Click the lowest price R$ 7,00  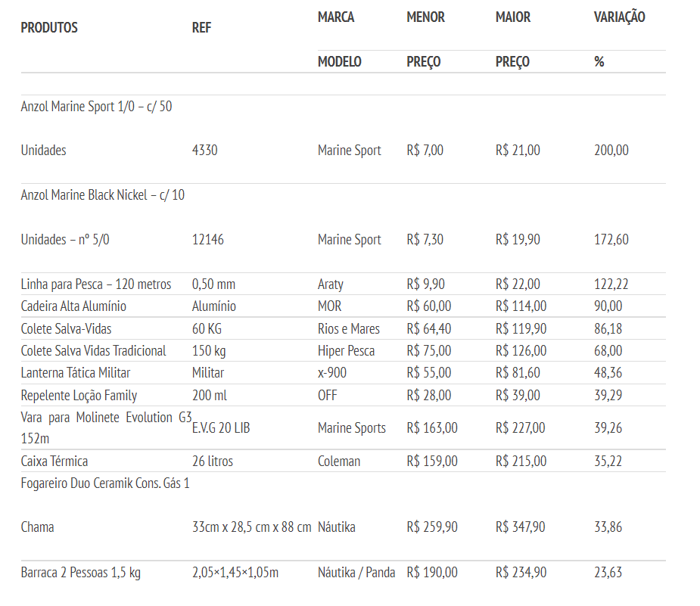(425, 150)
